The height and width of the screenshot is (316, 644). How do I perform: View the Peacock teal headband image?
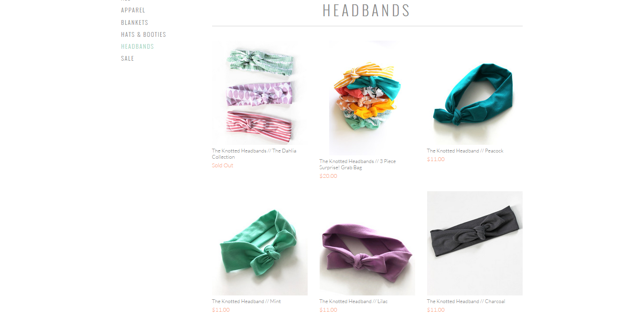click(x=475, y=93)
